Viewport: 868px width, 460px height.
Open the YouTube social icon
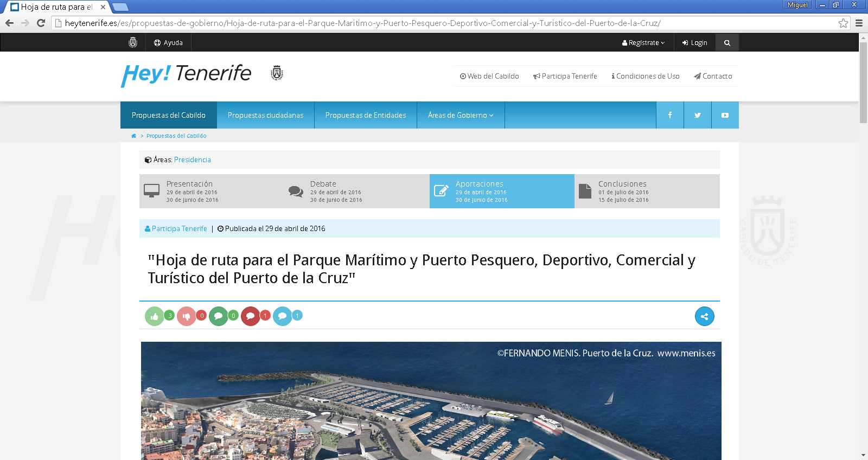click(725, 115)
